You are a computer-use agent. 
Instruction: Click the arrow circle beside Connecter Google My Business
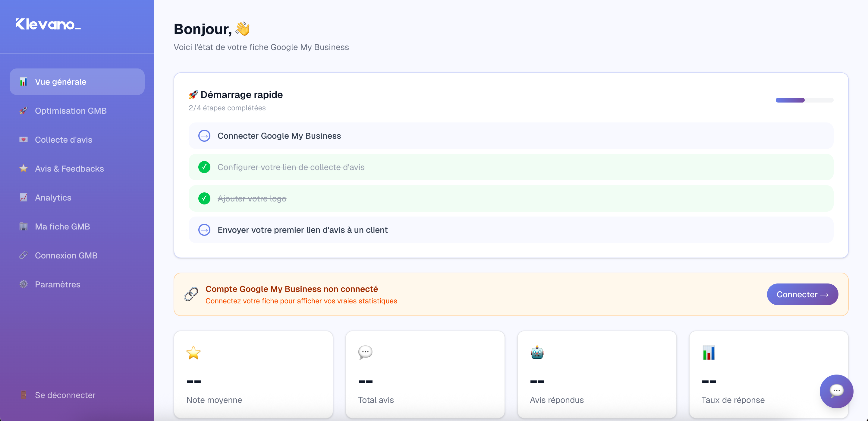click(x=204, y=136)
